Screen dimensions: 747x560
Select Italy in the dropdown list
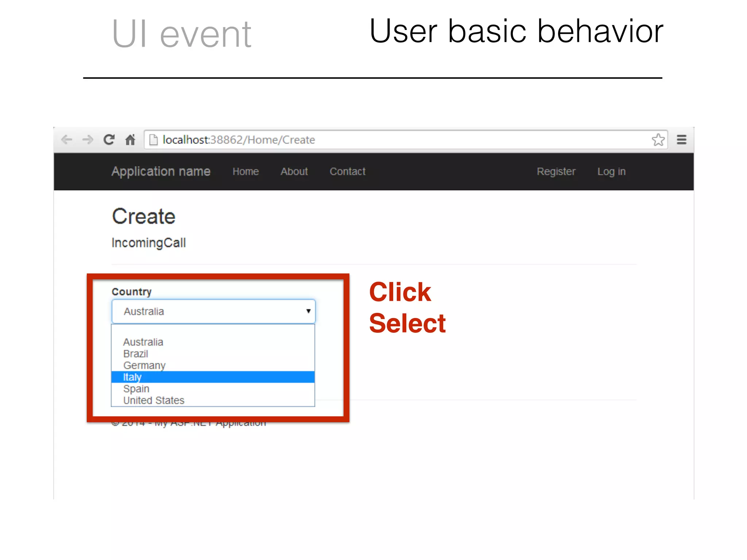point(213,377)
